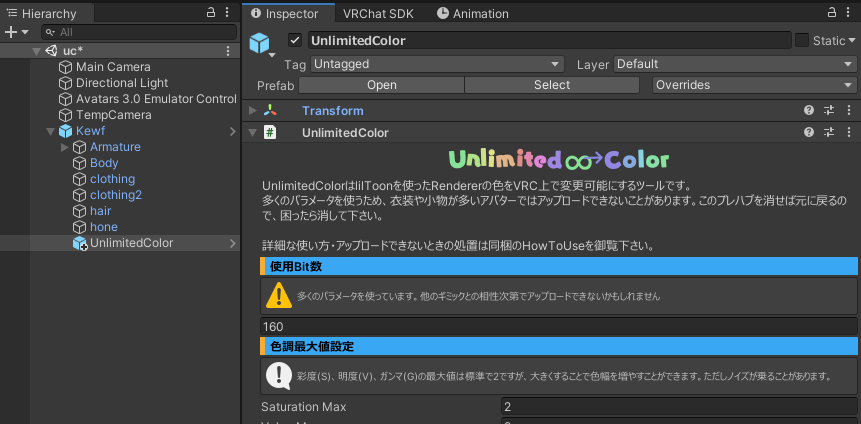Image resolution: width=861 pixels, height=424 pixels.
Task: Click the UnlimitedColor prefab cube icon in Hierarchy
Action: pyautogui.click(x=80, y=243)
